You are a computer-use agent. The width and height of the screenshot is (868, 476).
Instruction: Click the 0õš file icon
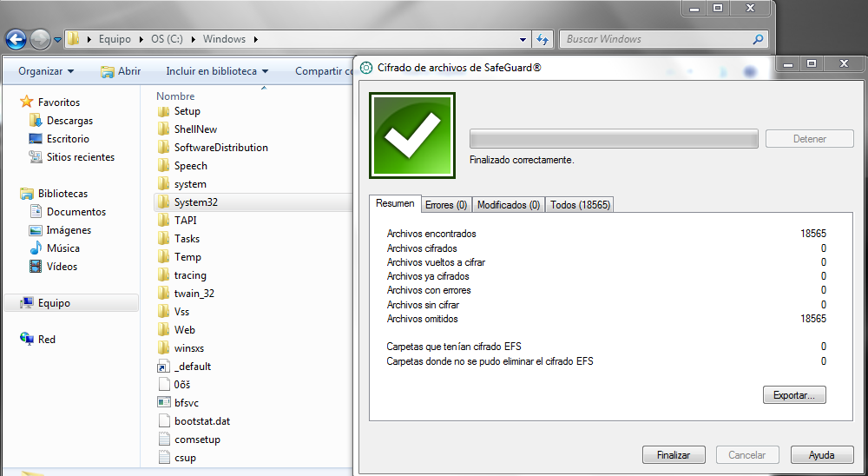click(x=163, y=385)
